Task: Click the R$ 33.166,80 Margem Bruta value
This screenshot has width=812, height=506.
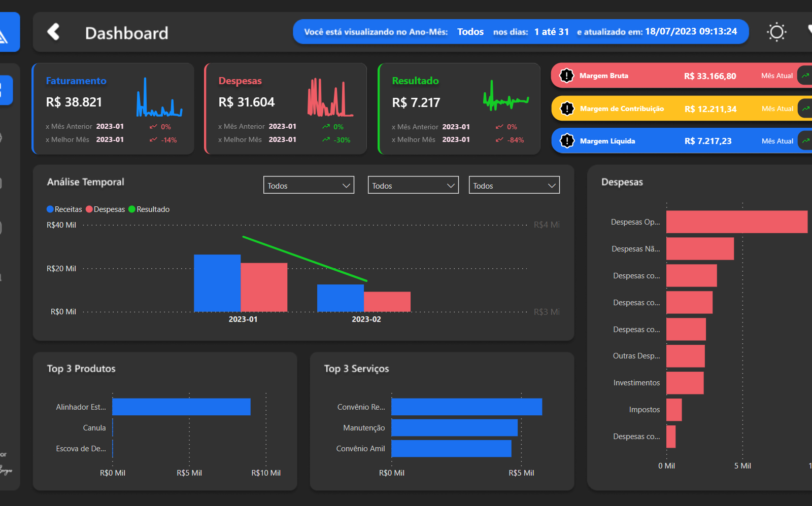Action: [710, 76]
